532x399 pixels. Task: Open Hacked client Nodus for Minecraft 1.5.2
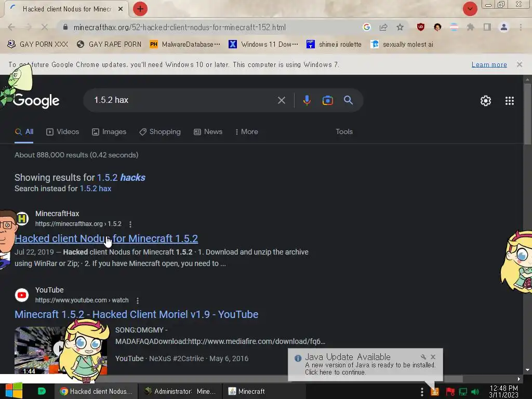106,238
